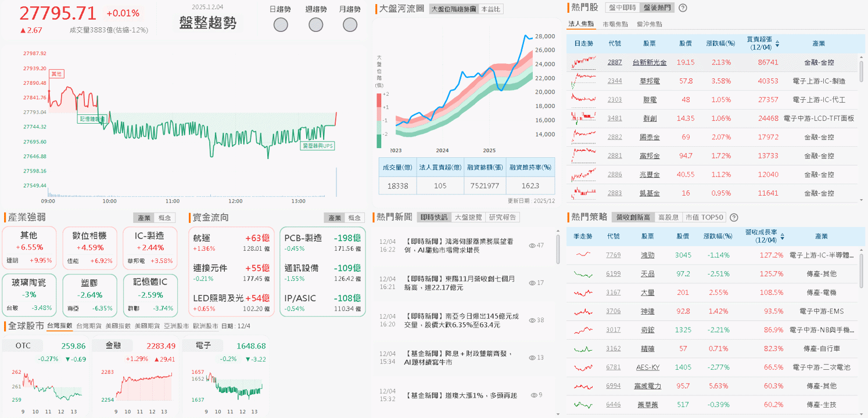Open the help icon beside 熱門策略 tabs
Screen dimensions: 868x418
tap(734, 217)
